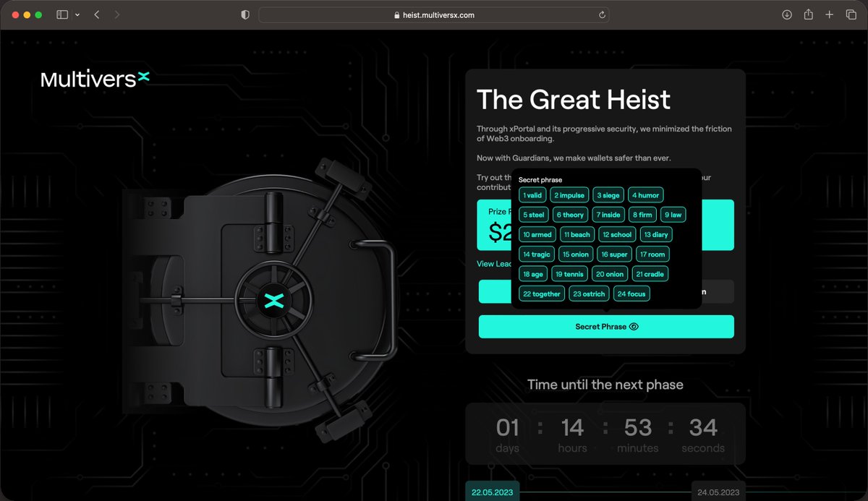The image size is (868, 501).
Task: Toggle the '13 diary' word chip
Action: click(656, 234)
